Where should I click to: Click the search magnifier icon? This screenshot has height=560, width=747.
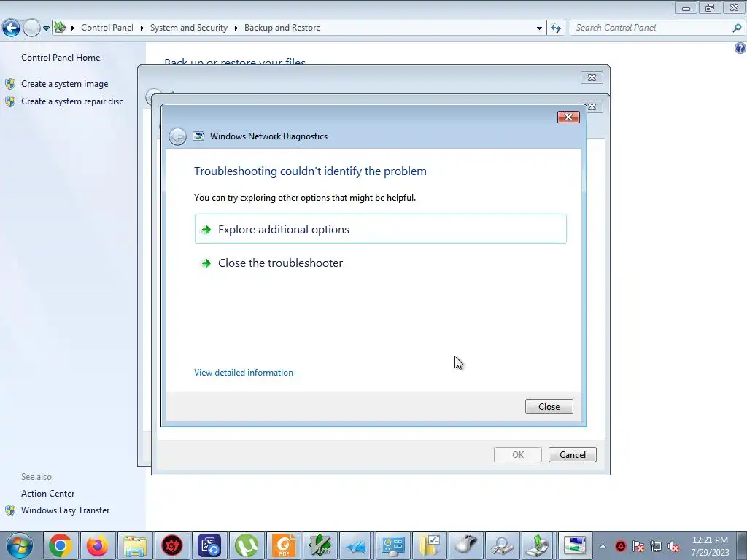point(737,28)
